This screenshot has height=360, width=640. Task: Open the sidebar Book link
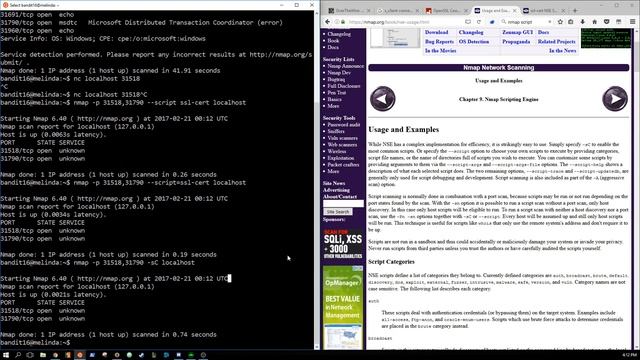(333, 41)
